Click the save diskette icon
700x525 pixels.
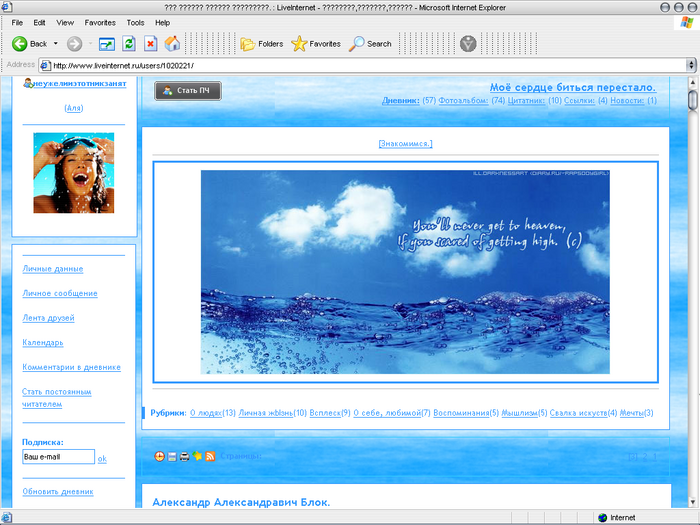[x=172, y=456]
